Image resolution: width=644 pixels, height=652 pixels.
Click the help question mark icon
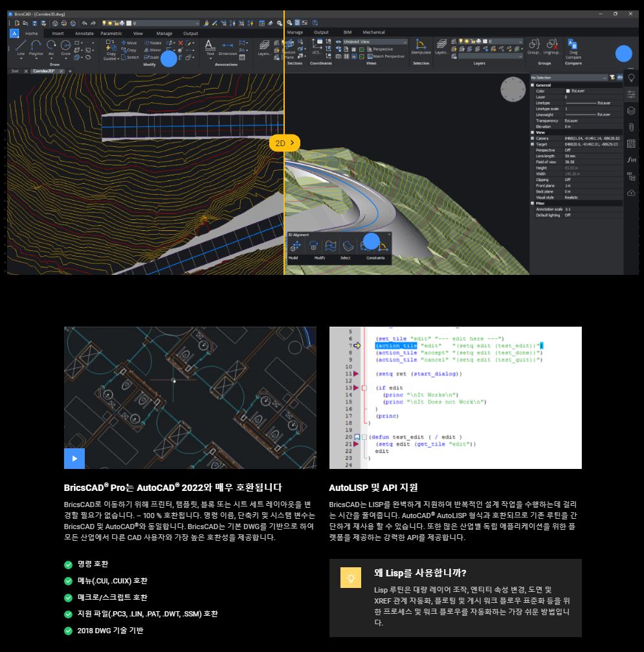point(315,23)
